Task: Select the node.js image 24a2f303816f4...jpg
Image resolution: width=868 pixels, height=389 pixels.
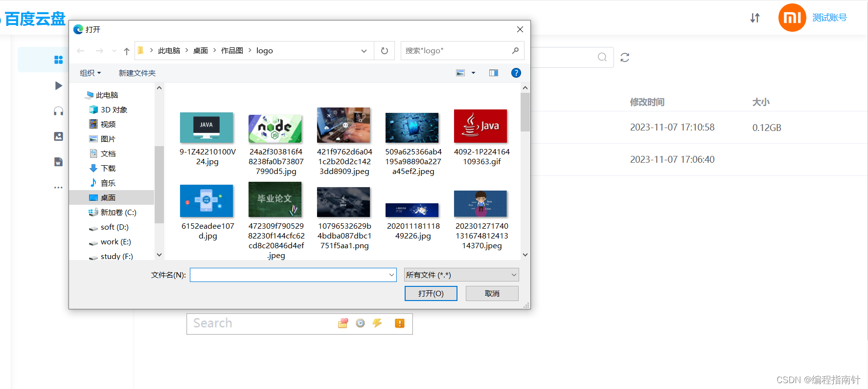Action: point(275,129)
